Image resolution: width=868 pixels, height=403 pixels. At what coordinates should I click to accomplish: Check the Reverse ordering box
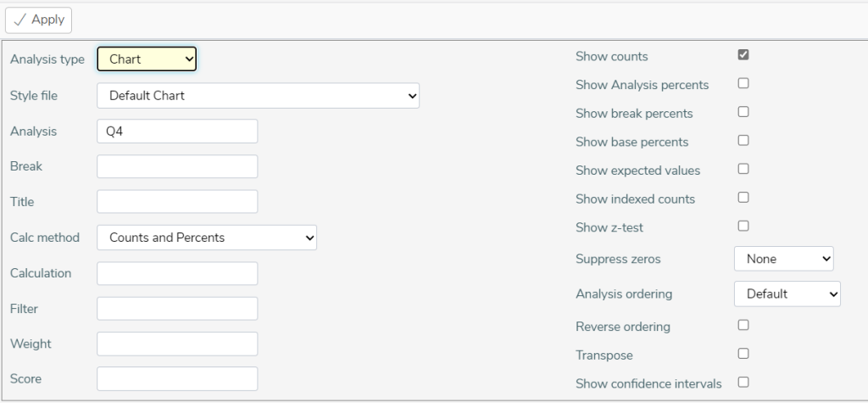pyautogui.click(x=743, y=325)
